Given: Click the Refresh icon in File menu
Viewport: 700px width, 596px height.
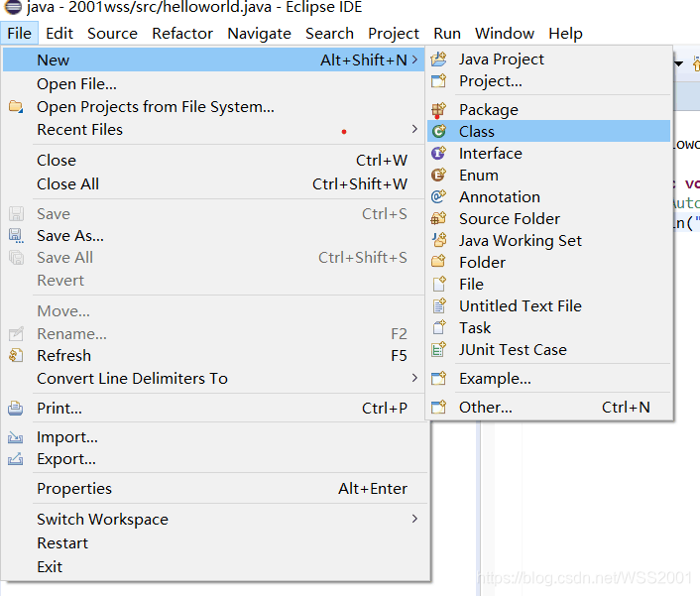Looking at the screenshot, I should [x=16, y=355].
